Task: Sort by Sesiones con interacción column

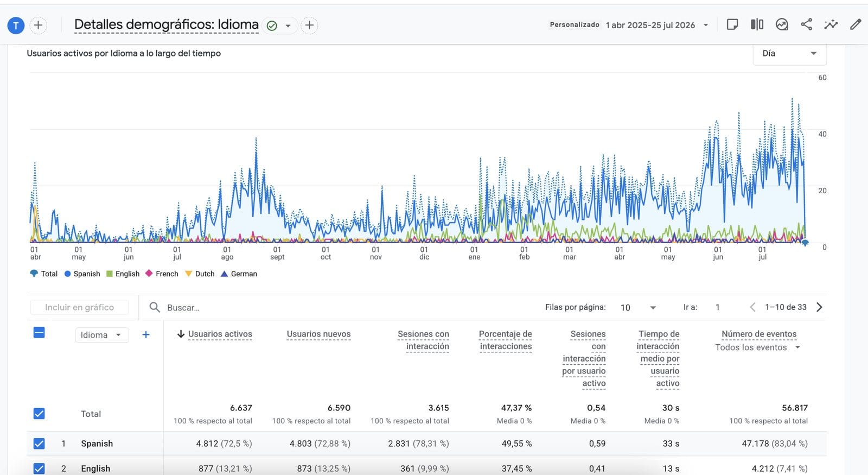Action: (423, 340)
